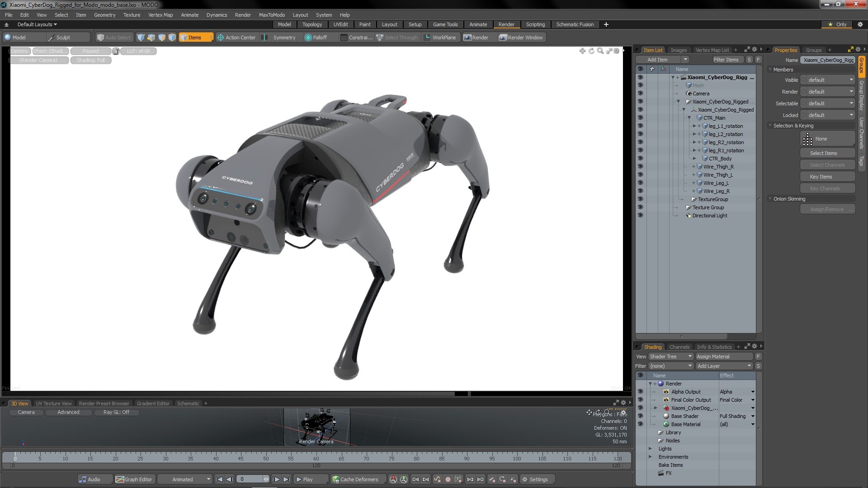The width and height of the screenshot is (868, 488).
Task: Open Default Layouts dropdown
Action: [37, 24]
